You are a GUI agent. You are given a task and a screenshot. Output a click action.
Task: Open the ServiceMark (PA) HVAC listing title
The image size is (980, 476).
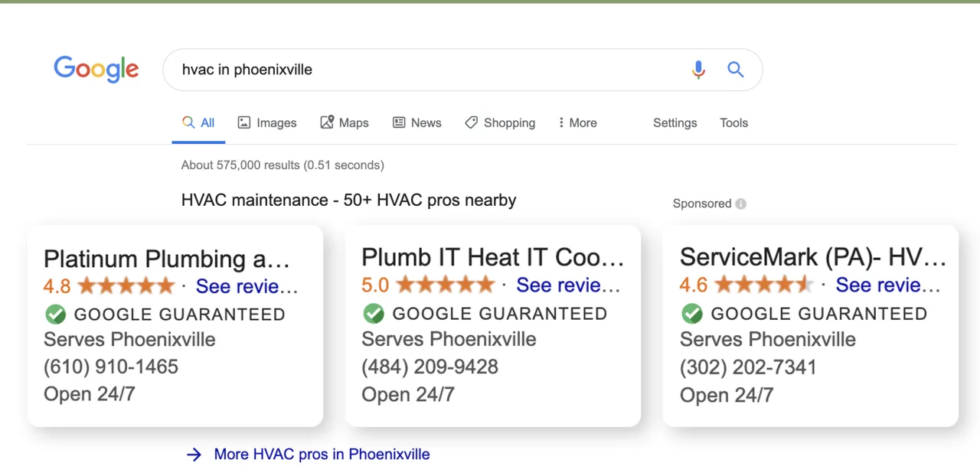point(812,257)
